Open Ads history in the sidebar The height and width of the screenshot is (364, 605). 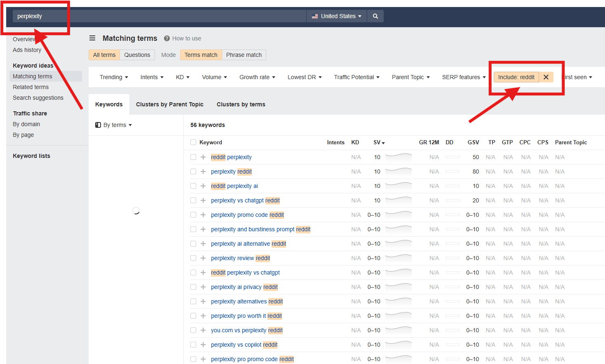[27, 50]
